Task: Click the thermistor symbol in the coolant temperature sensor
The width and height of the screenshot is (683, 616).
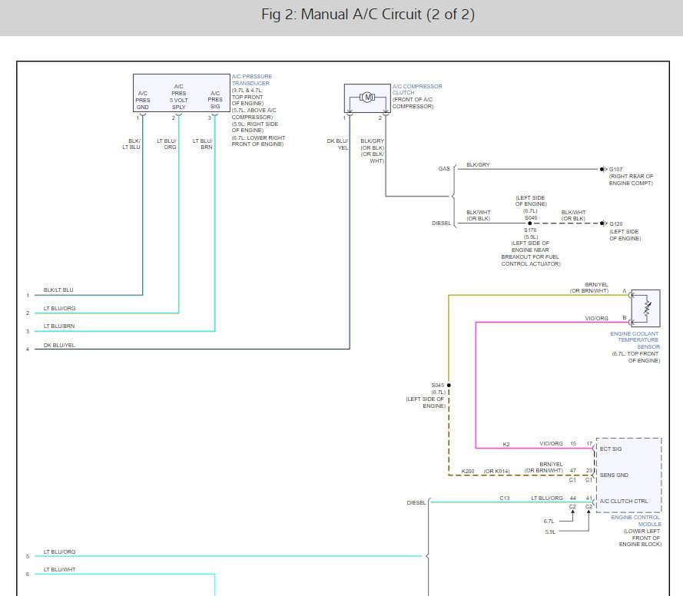Action: point(648,308)
